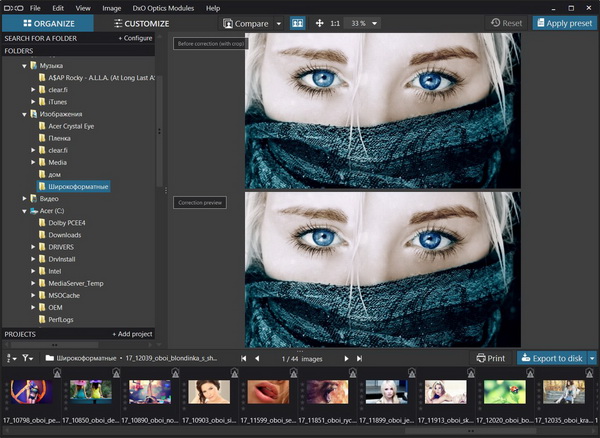Click the fit-to-screen move icon
The image size is (600, 438).
pos(320,22)
